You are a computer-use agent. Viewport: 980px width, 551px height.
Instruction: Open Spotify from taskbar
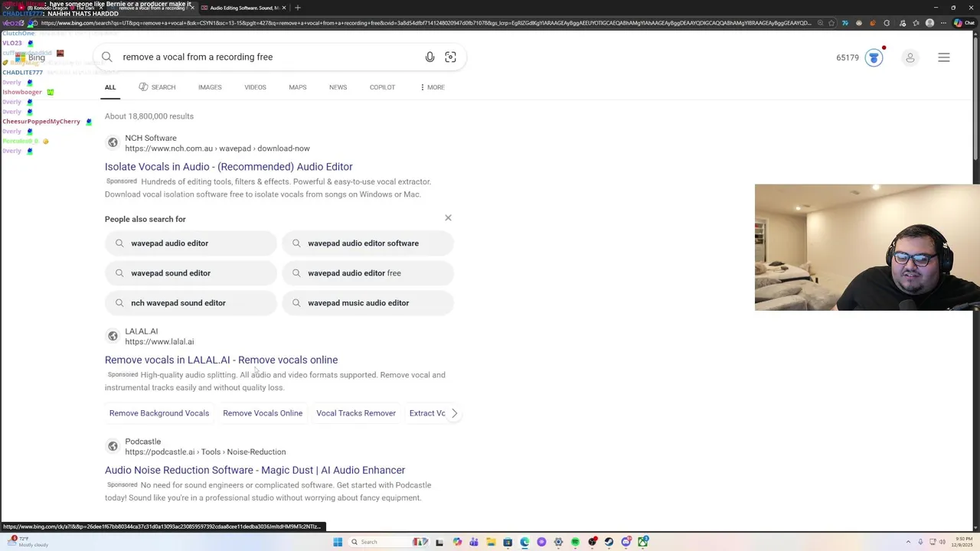575,542
